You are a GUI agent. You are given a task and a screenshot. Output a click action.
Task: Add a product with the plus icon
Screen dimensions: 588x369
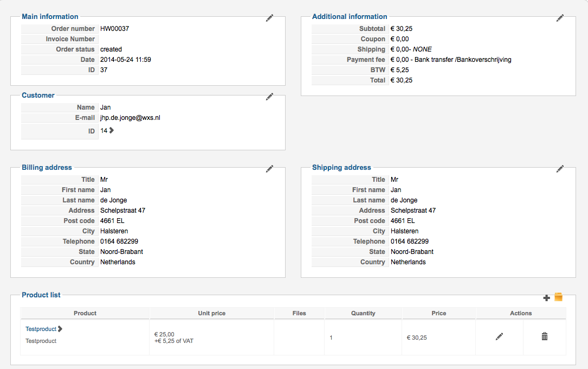click(x=546, y=297)
